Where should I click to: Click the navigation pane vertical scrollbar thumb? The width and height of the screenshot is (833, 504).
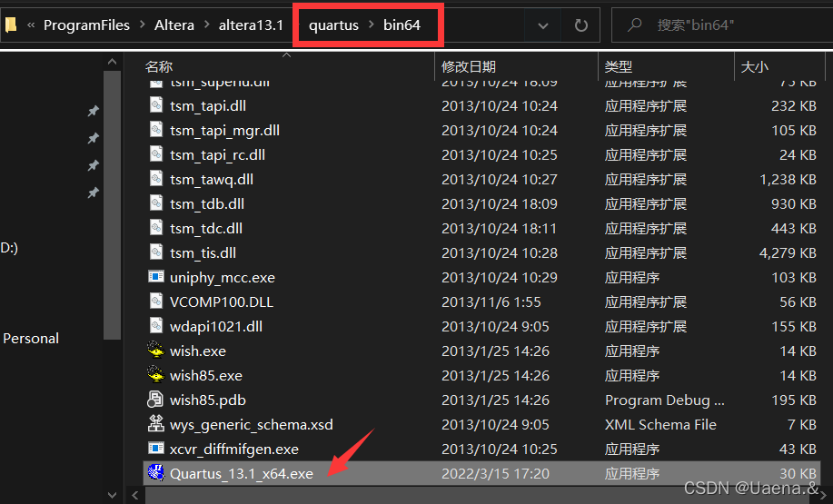[x=112, y=205]
